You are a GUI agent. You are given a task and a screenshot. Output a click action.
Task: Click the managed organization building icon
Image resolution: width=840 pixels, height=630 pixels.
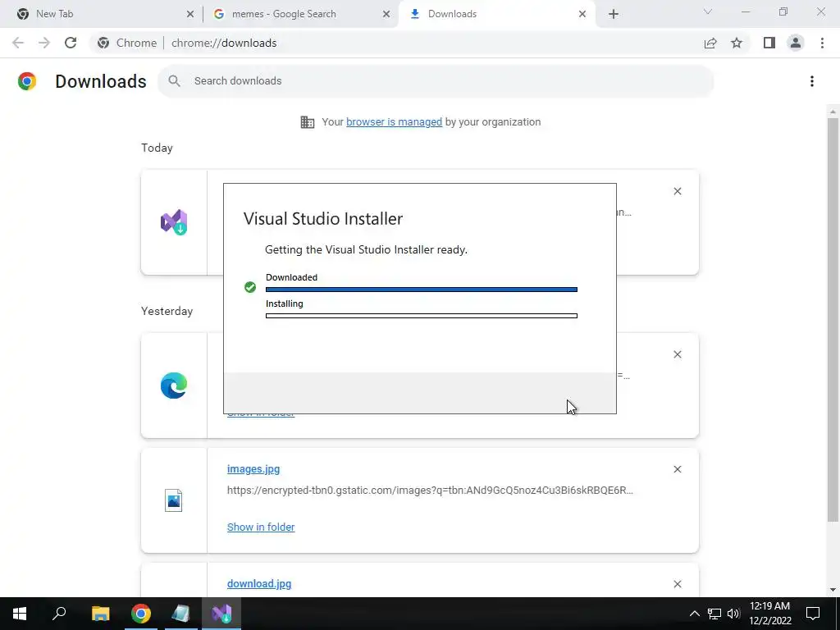point(308,122)
